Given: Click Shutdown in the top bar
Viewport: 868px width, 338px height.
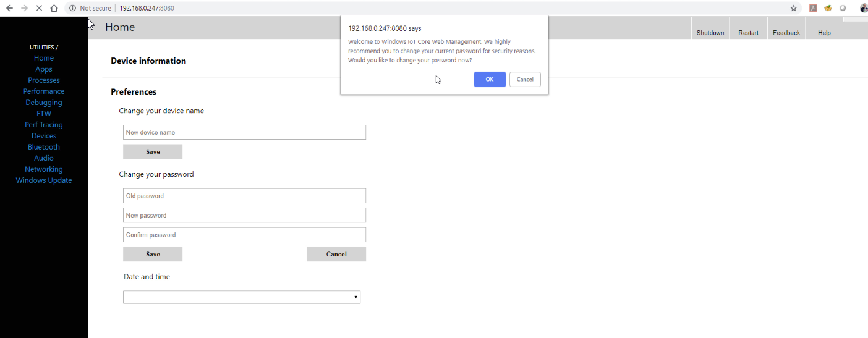Looking at the screenshot, I should 710,33.
